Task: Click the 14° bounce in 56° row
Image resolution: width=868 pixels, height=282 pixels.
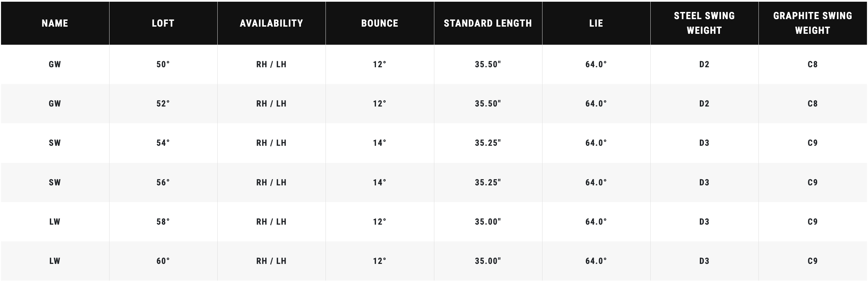Action: 380,182
